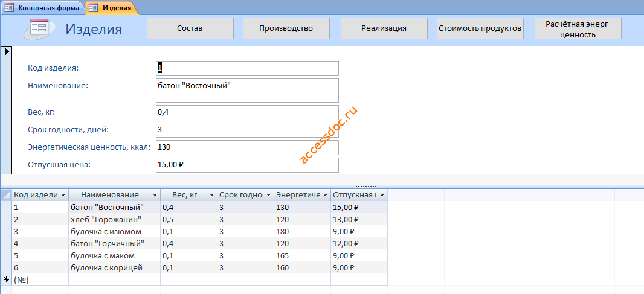Open the Реализация button
Screen dimensions: 644x294
384,28
